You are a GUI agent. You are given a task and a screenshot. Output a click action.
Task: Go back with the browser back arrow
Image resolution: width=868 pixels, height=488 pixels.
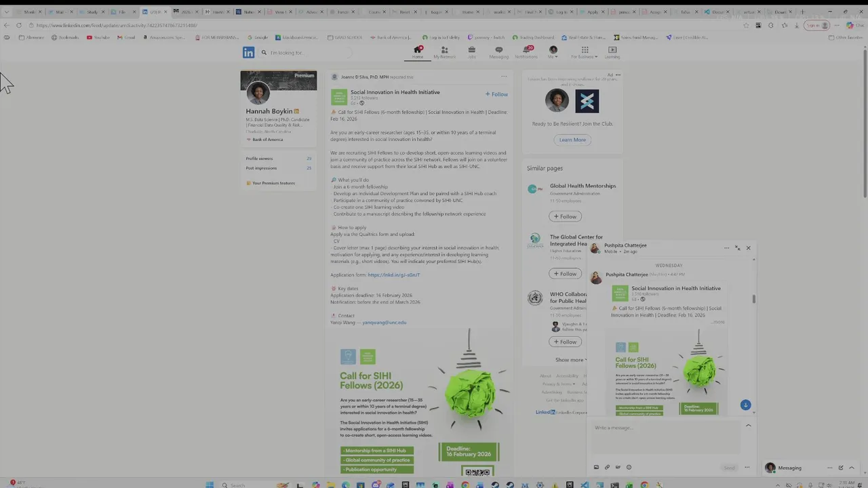[x=7, y=25]
